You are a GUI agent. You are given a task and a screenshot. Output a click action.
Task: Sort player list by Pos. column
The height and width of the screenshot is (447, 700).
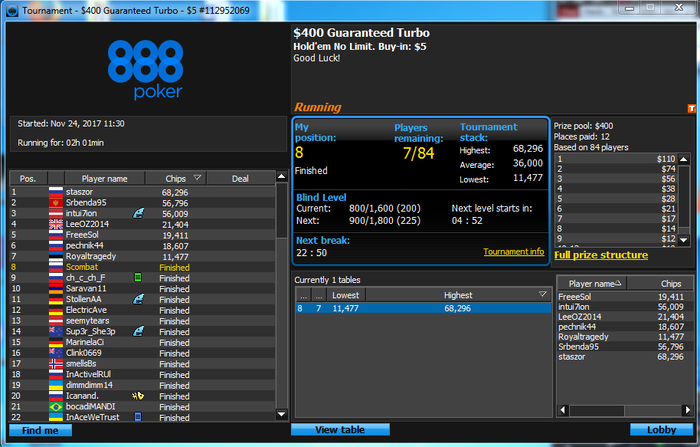[28, 179]
